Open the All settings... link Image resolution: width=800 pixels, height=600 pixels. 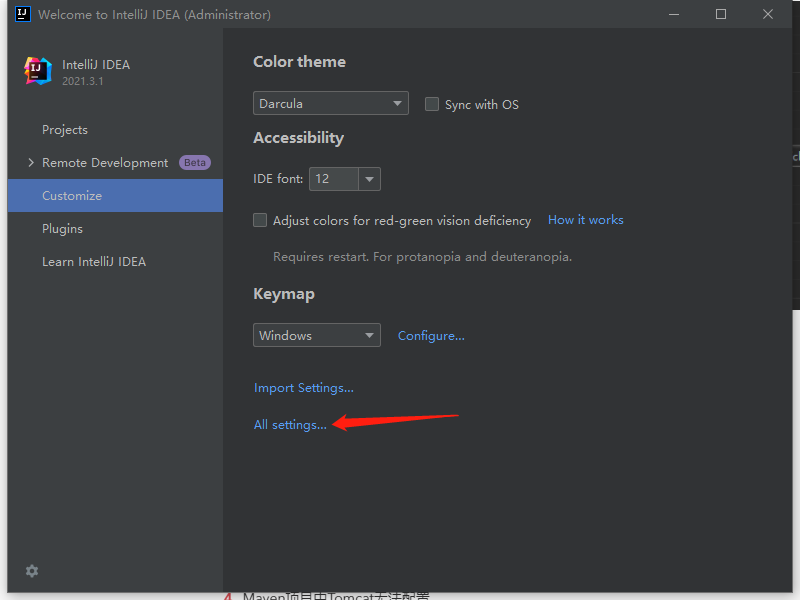[x=290, y=424]
